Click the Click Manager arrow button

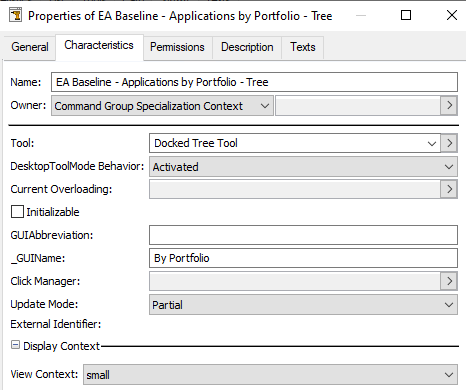click(x=449, y=281)
